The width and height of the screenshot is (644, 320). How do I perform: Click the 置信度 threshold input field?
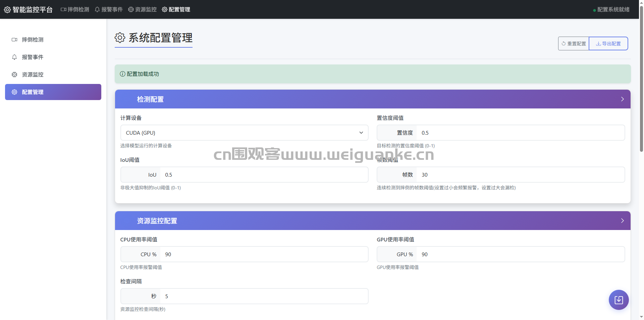pos(520,133)
